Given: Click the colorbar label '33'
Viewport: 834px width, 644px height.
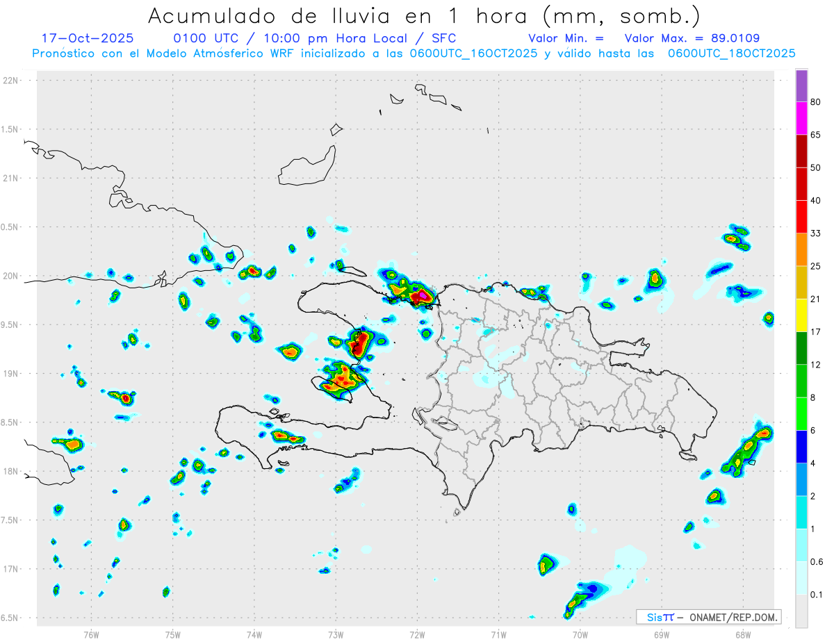Looking at the screenshot, I should 816,233.
